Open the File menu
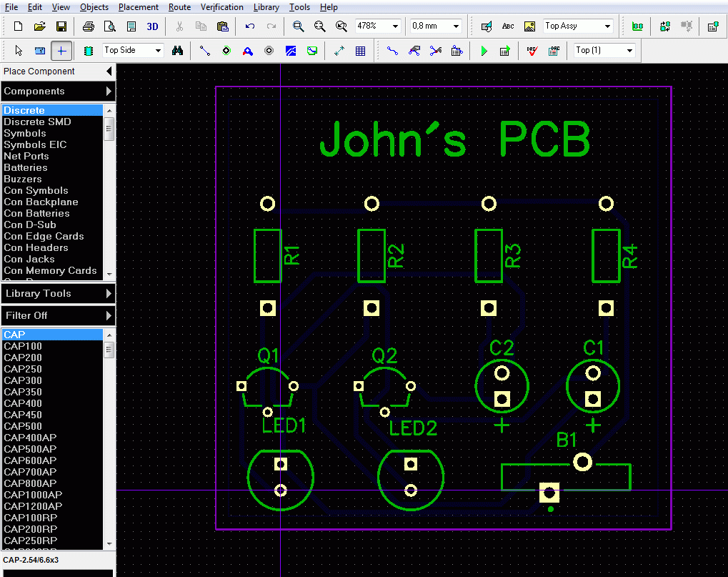The width and height of the screenshot is (728, 577). (x=11, y=7)
